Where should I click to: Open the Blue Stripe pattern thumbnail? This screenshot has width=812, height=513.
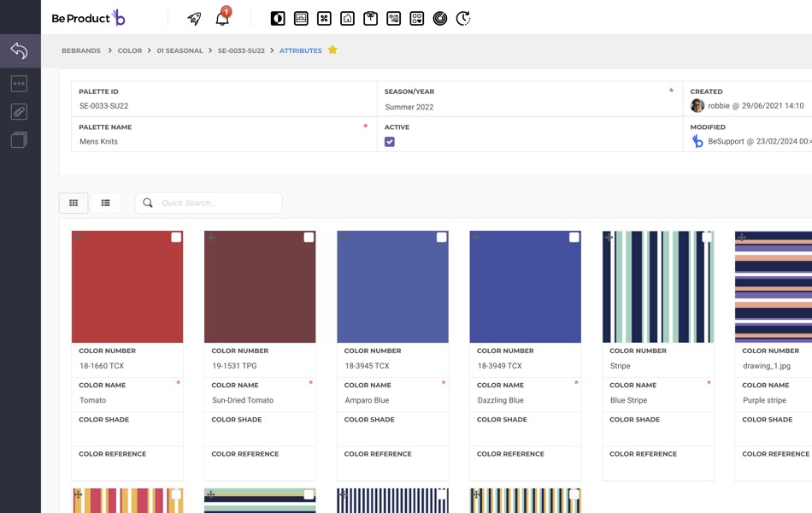(657, 286)
